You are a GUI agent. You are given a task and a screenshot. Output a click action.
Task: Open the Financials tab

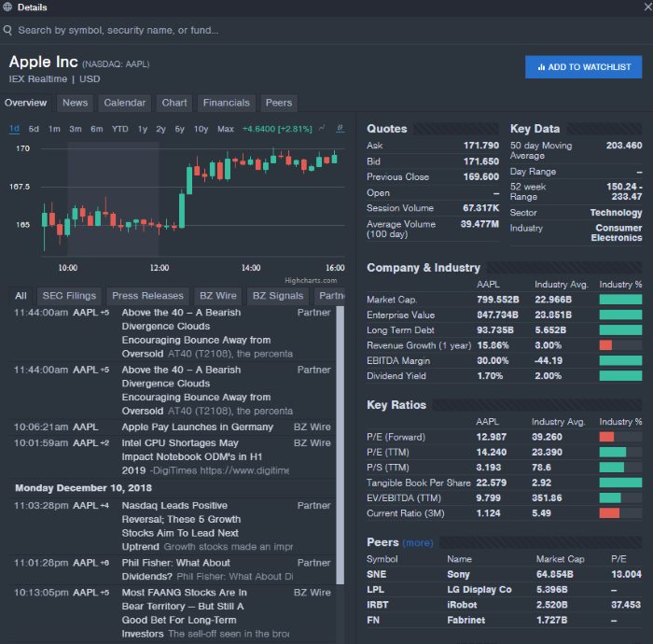coord(226,103)
